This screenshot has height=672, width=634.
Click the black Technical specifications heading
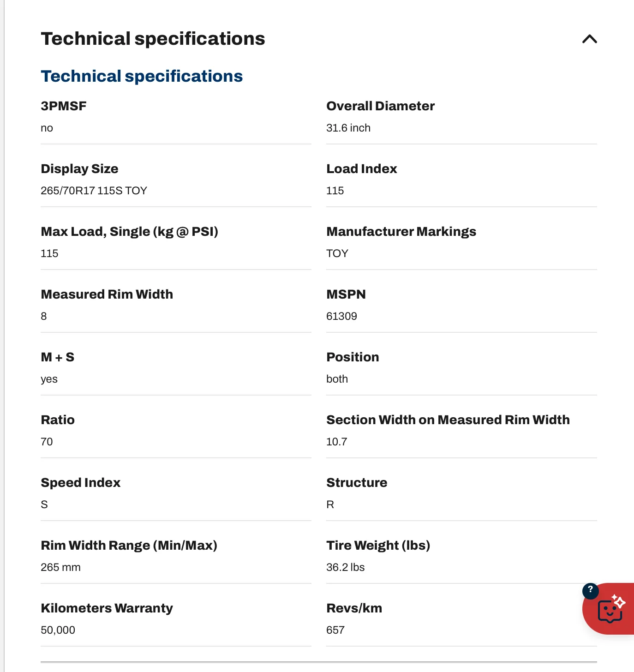point(153,39)
